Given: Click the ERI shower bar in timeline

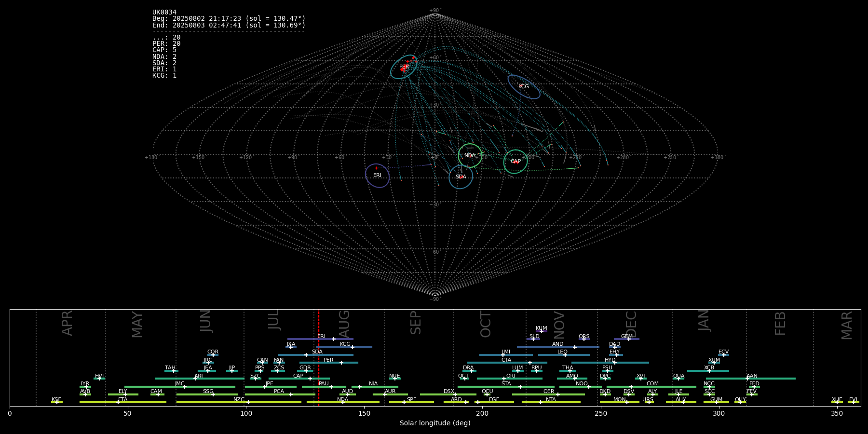Looking at the screenshot, I should (x=320, y=339).
